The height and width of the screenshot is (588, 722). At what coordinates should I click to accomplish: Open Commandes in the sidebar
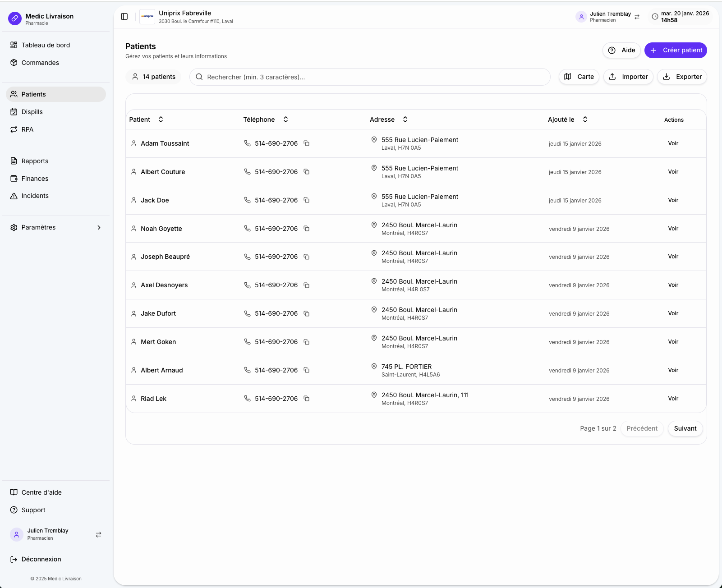(40, 63)
